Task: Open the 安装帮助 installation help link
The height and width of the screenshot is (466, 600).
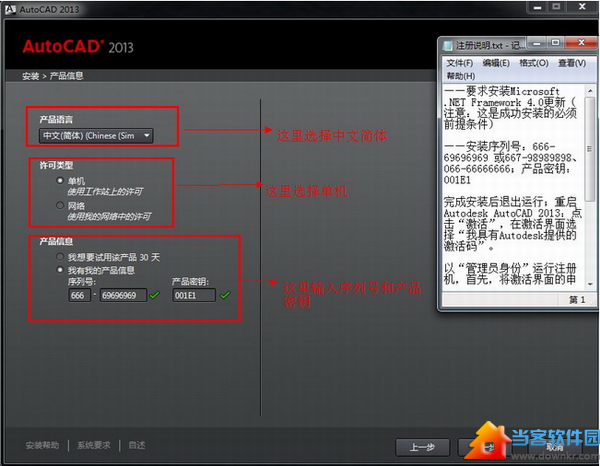Action: click(42, 445)
